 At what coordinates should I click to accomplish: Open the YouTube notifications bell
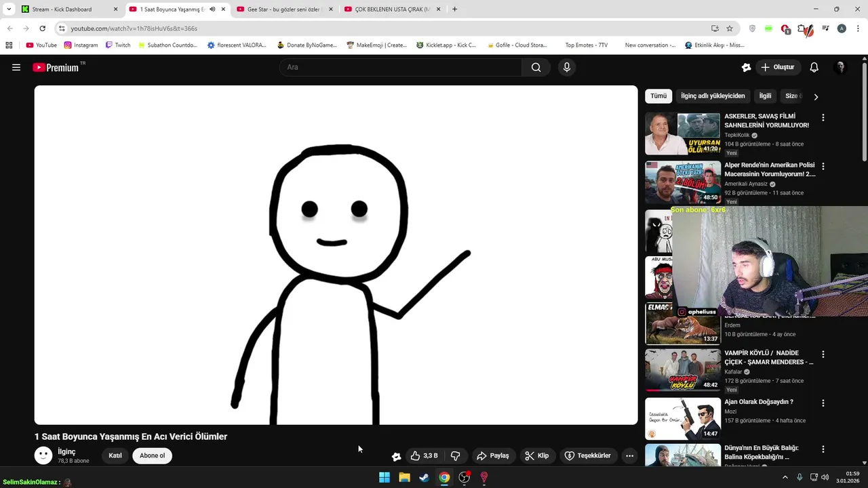click(814, 67)
